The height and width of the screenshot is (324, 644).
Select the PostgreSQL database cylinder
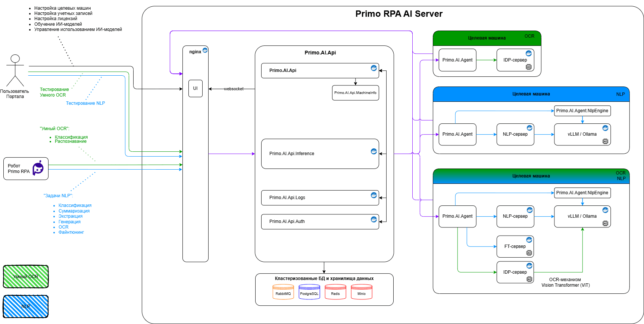coord(309,292)
